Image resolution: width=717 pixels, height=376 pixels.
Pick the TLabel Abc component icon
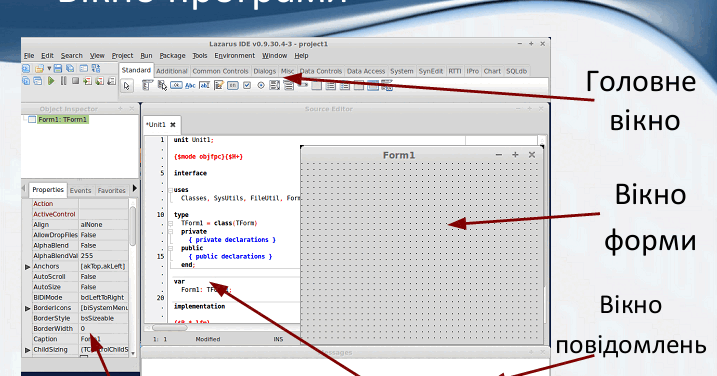tap(190, 86)
